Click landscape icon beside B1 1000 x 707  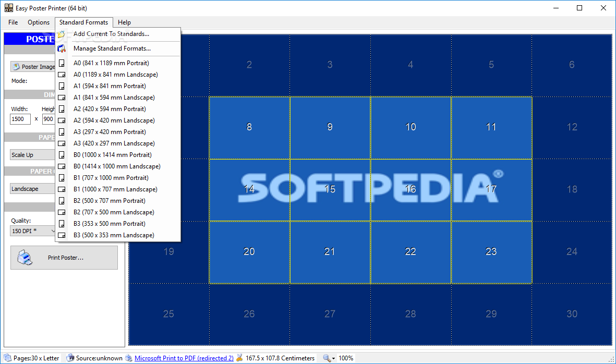(62, 189)
